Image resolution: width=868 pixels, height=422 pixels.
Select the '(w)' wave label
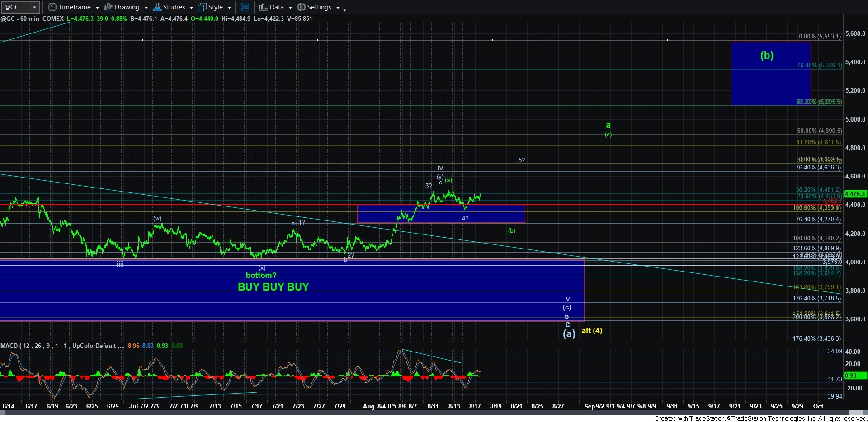tap(157, 218)
